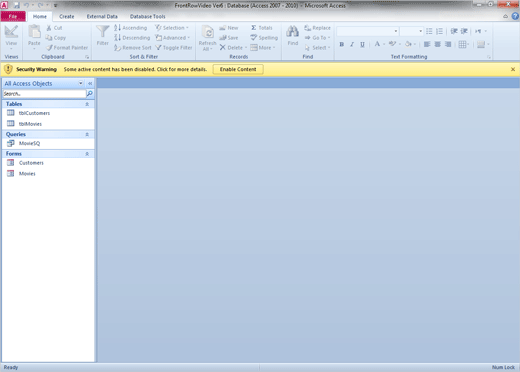Image resolution: width=520 pixels, height=372 pixels.
Task: Click the security warning shield icon
Action: [8, 69]
